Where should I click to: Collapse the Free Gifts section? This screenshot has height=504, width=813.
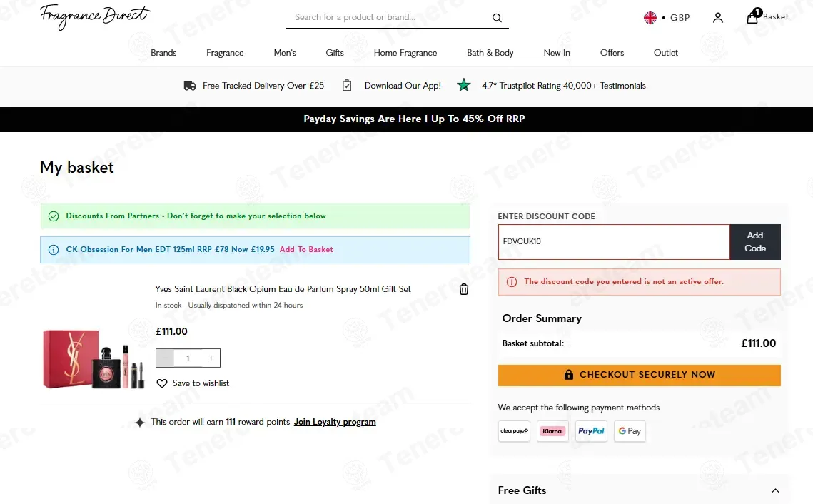pos(775,490)
